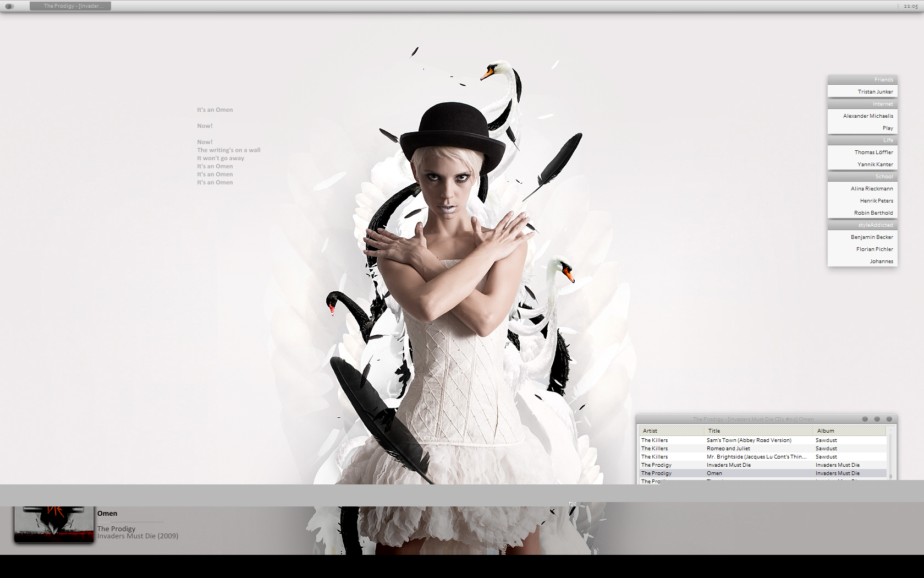The width and height of the screenshot is (924, 578).
Task: Select contact Robin Berthold
Action: click(862, 213)
